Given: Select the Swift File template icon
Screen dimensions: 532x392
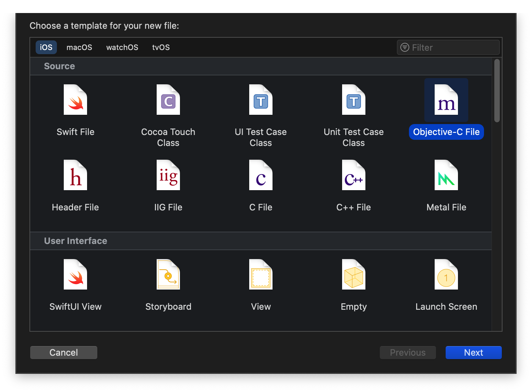Looking at the screenshot, I should (x=75, y=100).
